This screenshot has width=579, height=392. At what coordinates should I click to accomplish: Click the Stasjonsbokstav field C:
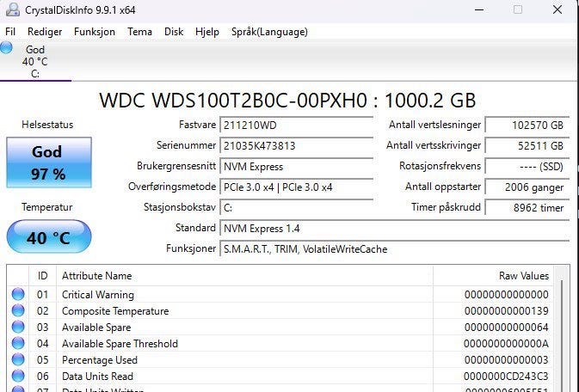[297, 208]
